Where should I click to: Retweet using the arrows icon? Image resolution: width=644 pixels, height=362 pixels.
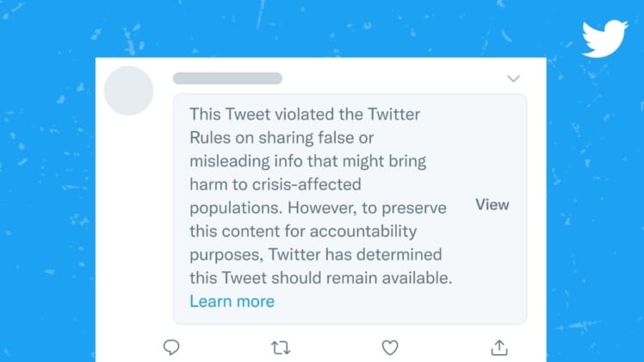coord(281,348)
